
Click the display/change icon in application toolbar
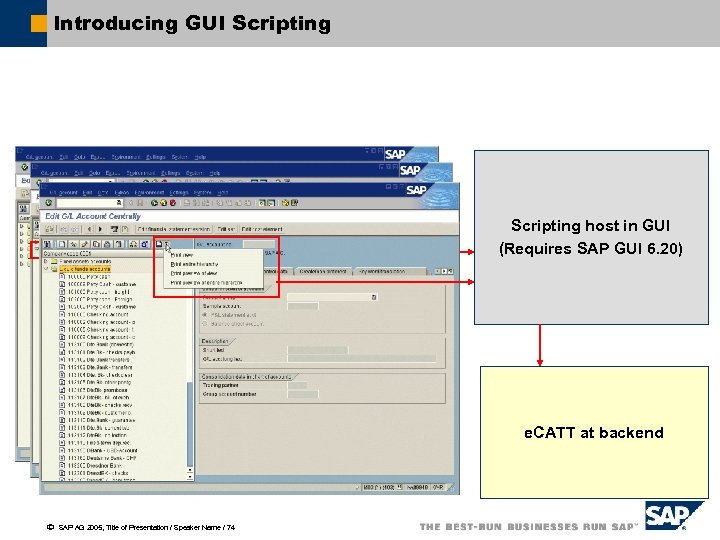click(x=50, y=229)
